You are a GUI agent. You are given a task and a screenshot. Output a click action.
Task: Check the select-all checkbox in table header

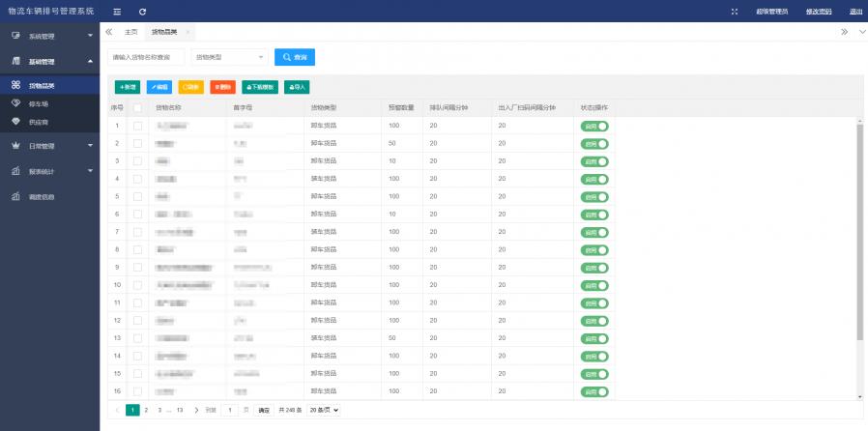click(137, 107)
